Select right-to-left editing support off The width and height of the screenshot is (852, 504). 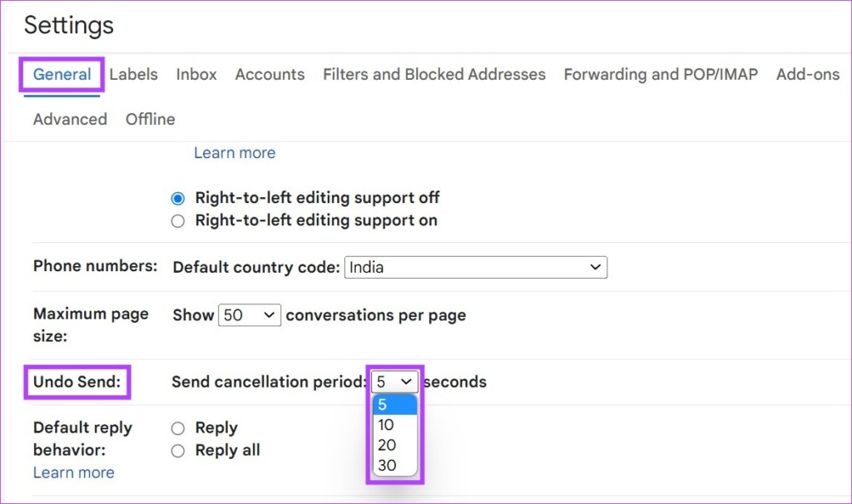(178, 198)
